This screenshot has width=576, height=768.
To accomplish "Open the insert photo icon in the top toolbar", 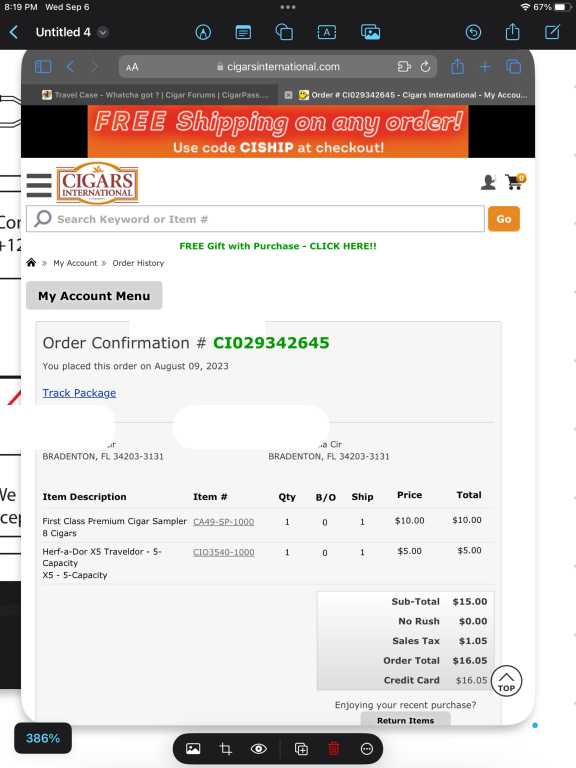I will [371, 32].
